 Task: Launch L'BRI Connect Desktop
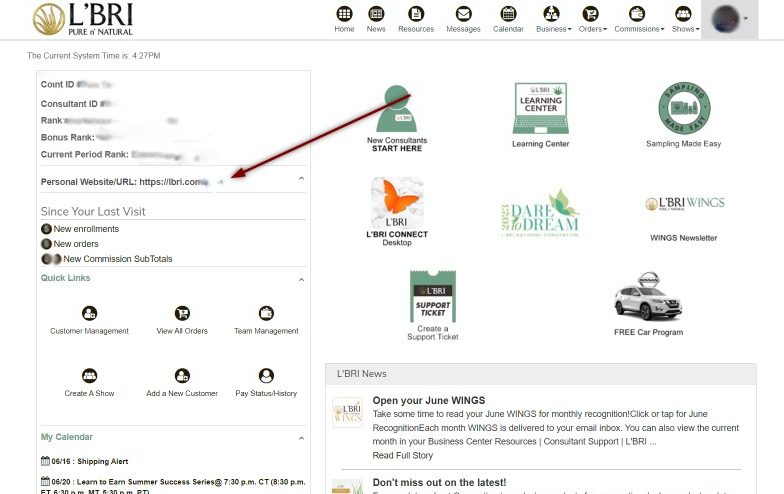[396, 203]
